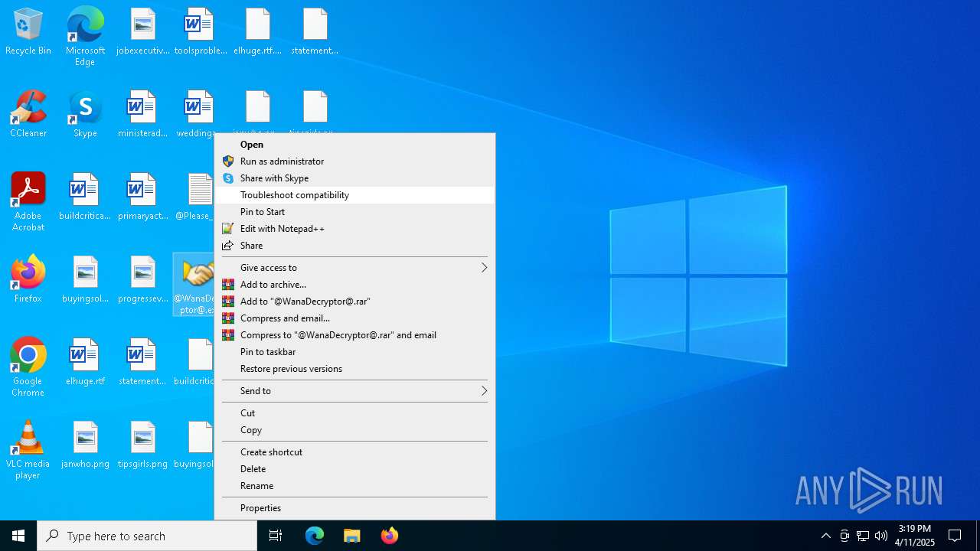Select the Adobe Acrobat desktop shortcut
The image size is (980, 551).
pyautogui.click(x=28, y=202)
